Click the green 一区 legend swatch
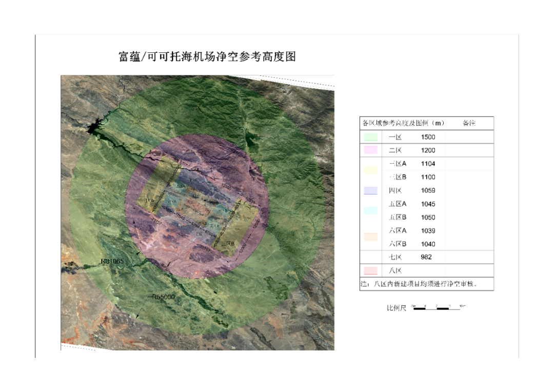 tap(370, 137)
